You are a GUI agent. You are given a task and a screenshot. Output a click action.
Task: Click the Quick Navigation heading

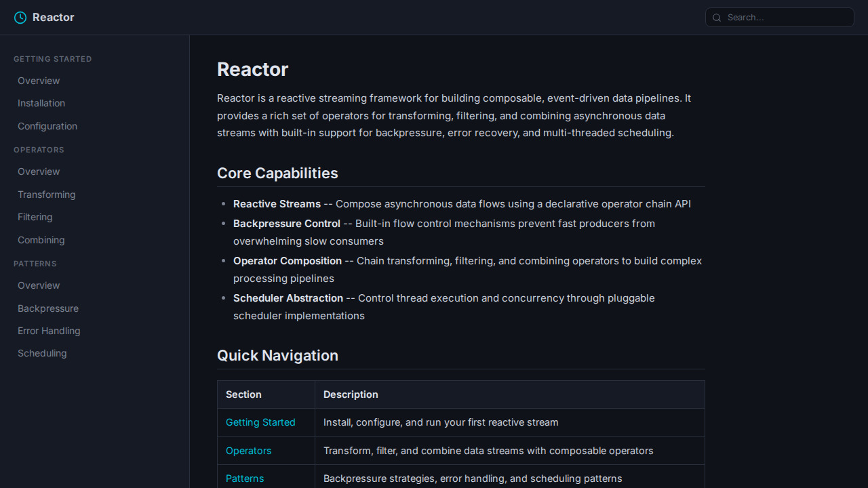(x=277, y=356)
